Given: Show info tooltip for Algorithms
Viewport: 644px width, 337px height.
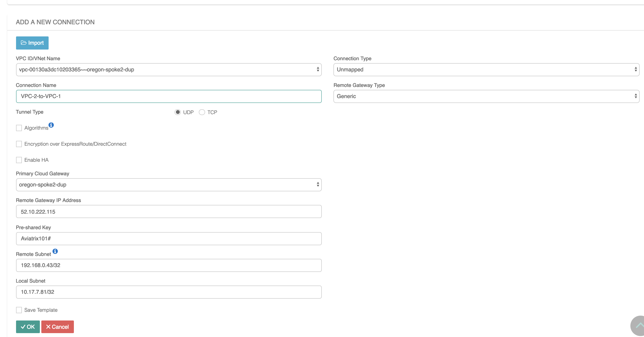Looking at the screenshot, I should tap(51, 125).
